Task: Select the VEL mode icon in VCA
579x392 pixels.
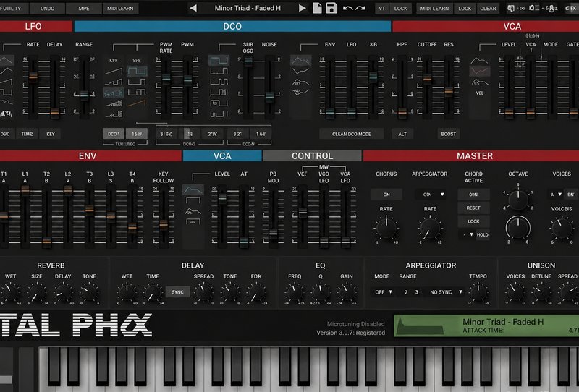Action: tap(479, 93)
